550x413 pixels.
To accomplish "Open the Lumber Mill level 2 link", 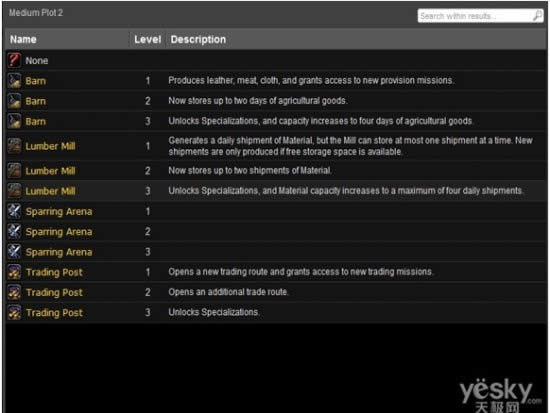I will (x=50, y=171).
